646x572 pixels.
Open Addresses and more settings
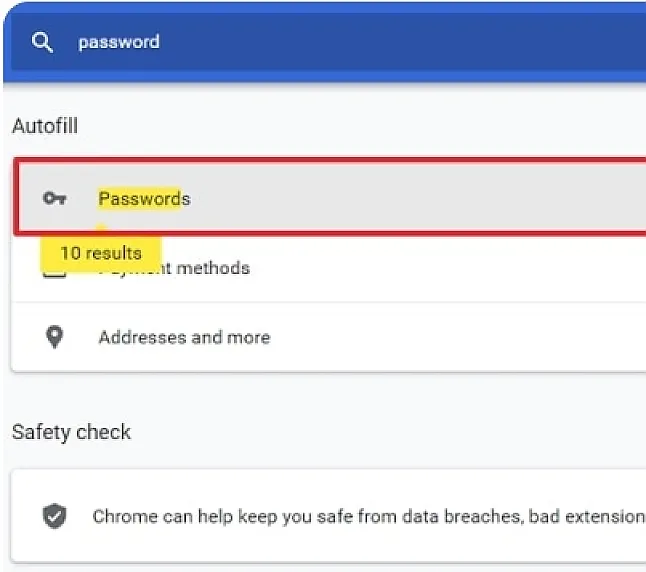click(329, 337)
